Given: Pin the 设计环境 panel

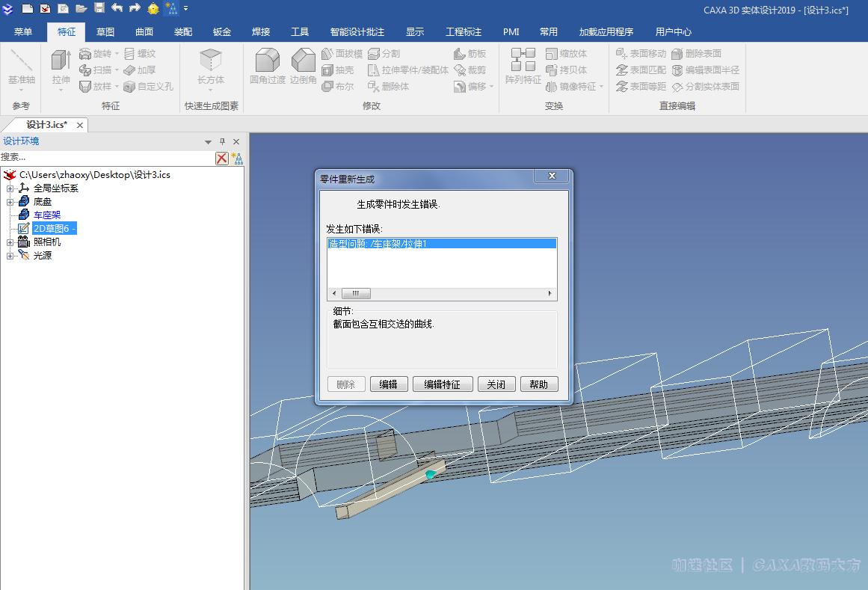Looking at the screenshot, I should (x=223, y=141).
